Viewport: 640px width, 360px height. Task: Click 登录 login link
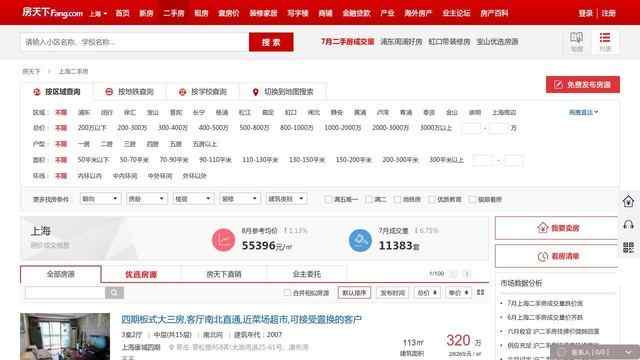point(585,13)
